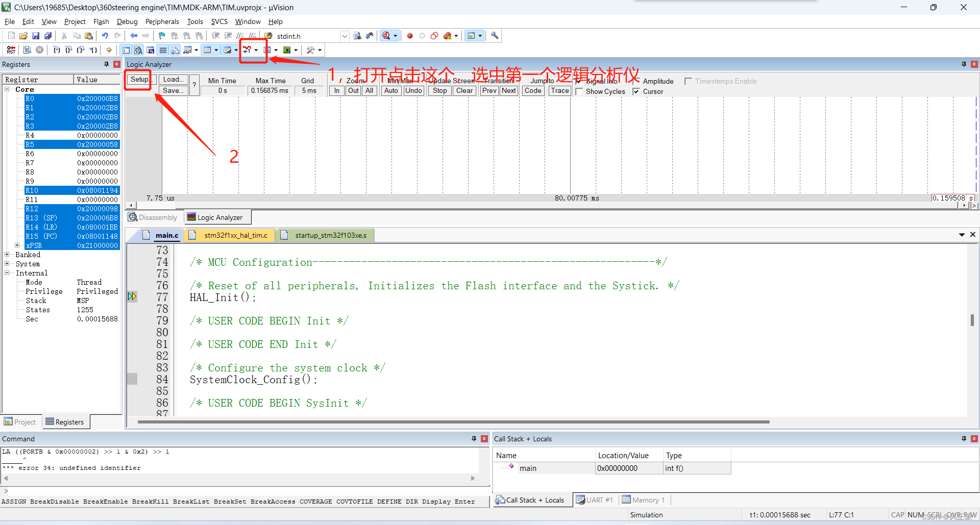Click the Logic Analyzer Setup button
980x525 pixels.
tap(139, 80)
